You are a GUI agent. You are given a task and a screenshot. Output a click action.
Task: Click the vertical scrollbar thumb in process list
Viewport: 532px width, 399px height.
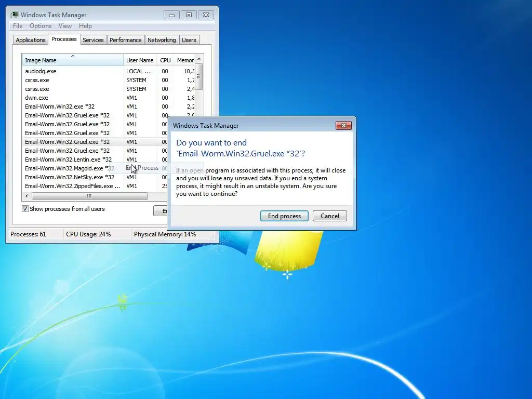(199, 77)
